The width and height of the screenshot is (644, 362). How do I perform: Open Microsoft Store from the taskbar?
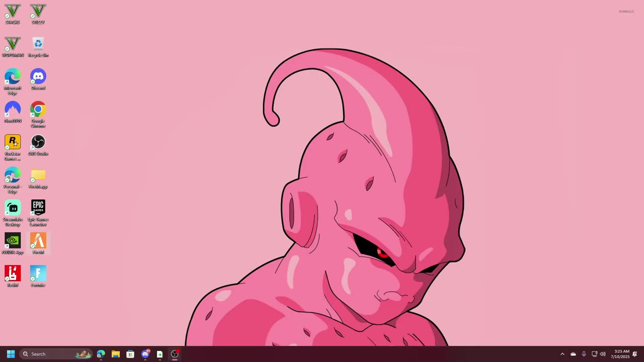(x=130, y=354)
